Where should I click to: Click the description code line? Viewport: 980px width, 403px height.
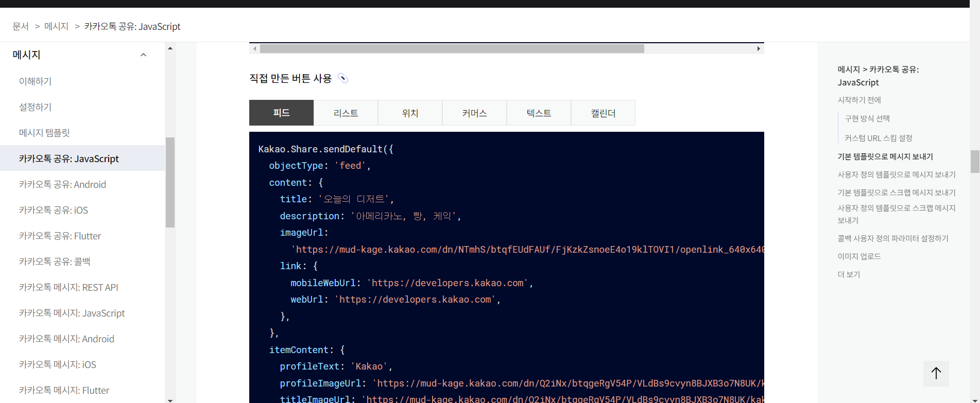coord(370,216)
